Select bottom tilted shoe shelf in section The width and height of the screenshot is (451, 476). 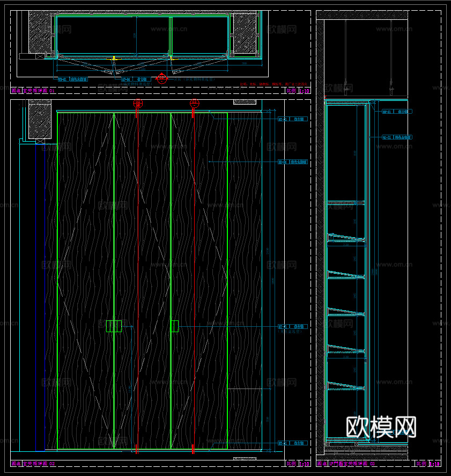[346, 385]
